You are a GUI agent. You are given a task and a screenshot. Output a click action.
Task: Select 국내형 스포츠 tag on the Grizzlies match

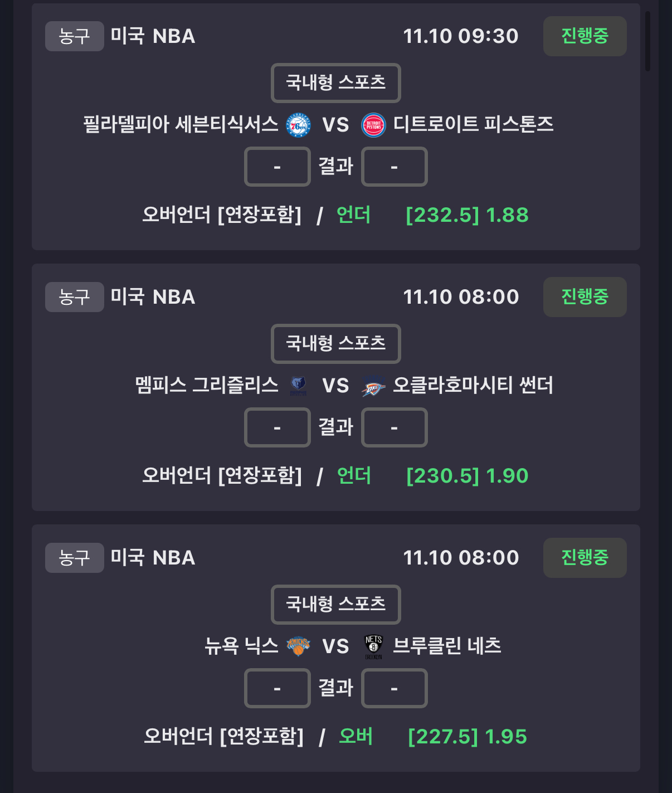click(335, 344)
